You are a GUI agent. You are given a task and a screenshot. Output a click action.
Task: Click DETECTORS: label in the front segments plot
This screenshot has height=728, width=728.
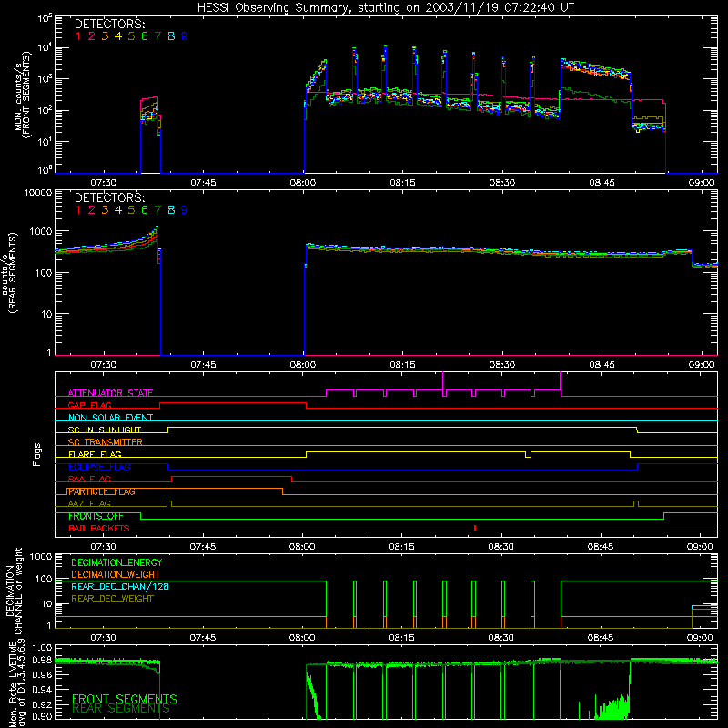point(109,25)
